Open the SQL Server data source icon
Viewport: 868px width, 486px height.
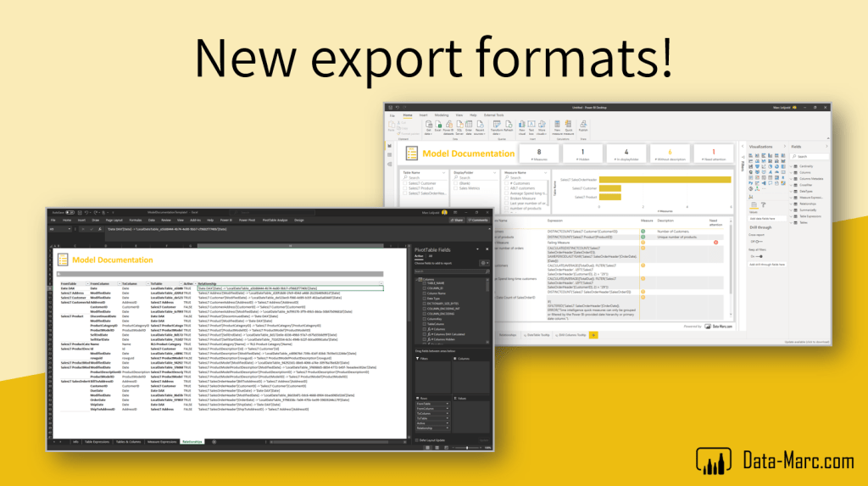click(459, 126)
